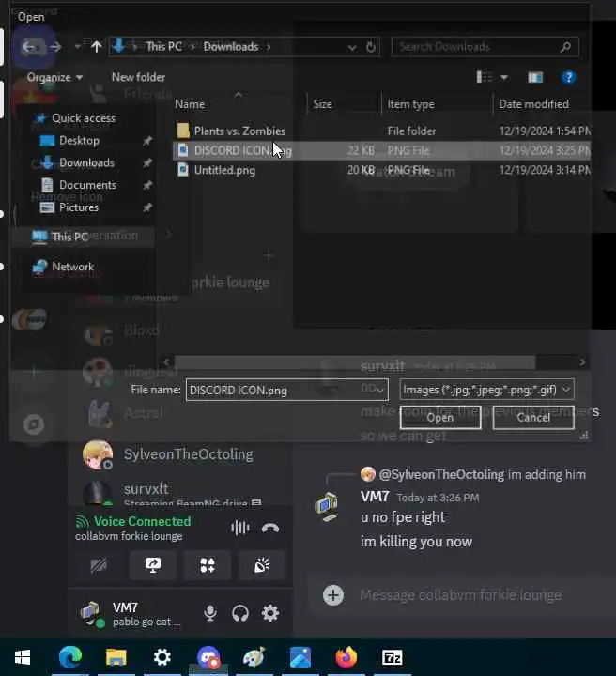The image size is (616, 676).
Task: Turn on camera in Discord
Action: coord(99,565)
